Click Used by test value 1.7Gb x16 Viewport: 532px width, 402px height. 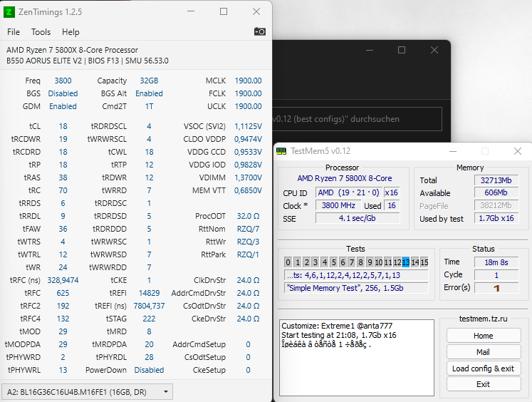(x=496, y=218)
